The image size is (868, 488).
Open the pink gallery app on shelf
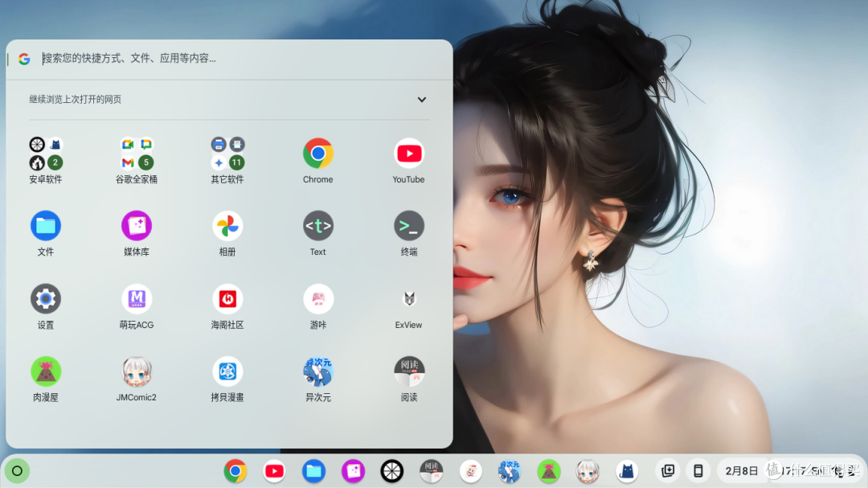click(x=353, y=471)
